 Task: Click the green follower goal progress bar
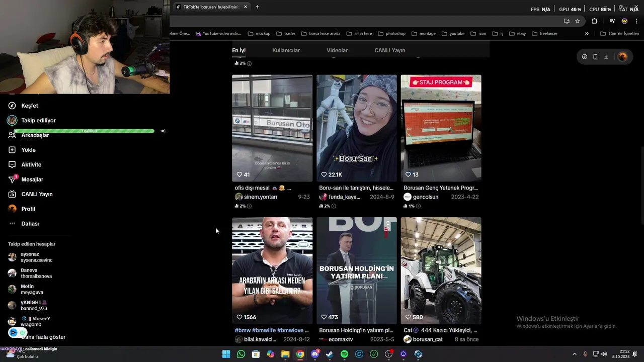[85, 131]
